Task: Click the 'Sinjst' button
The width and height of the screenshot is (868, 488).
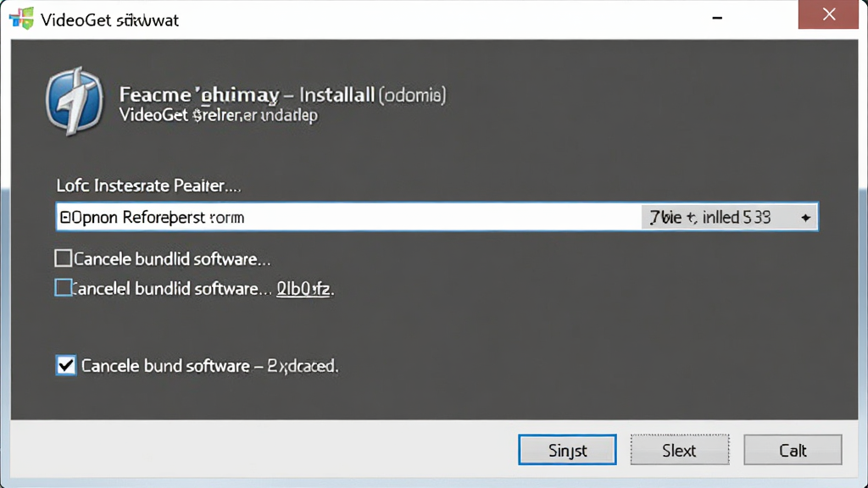Action: pyautogui.click(x=567, y=450)
